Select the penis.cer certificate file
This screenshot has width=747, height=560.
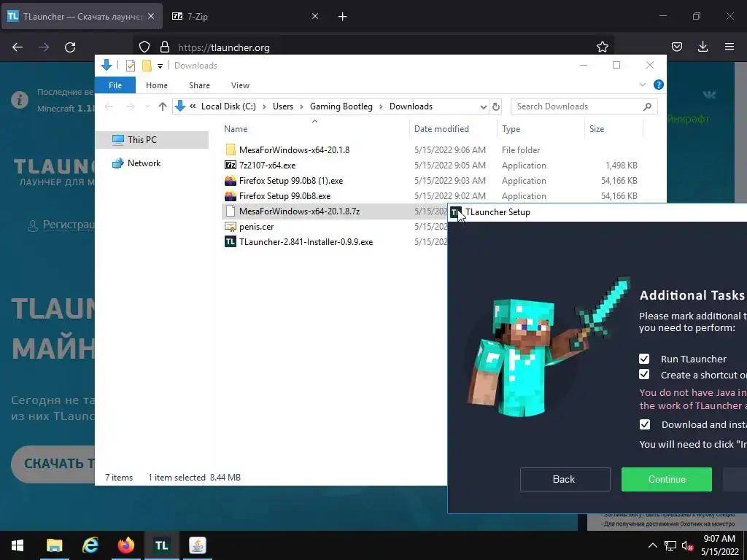(256, 227)
